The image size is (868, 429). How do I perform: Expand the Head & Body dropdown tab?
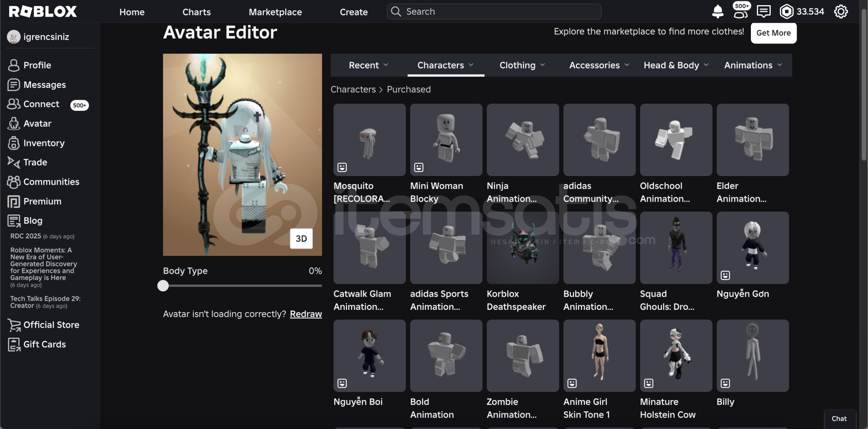point(676,65)
